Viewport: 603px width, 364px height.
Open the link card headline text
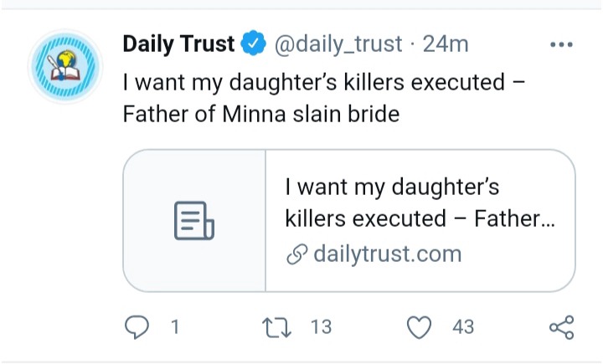420,203
